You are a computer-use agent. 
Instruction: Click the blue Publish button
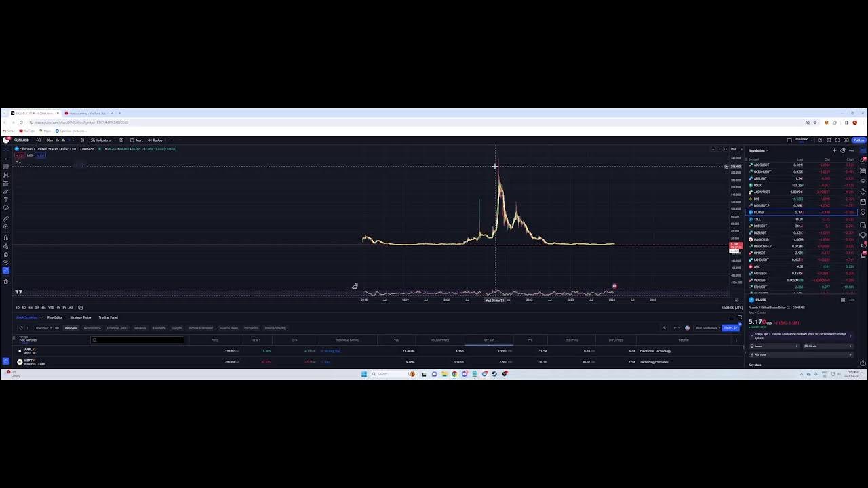(859, 140)
